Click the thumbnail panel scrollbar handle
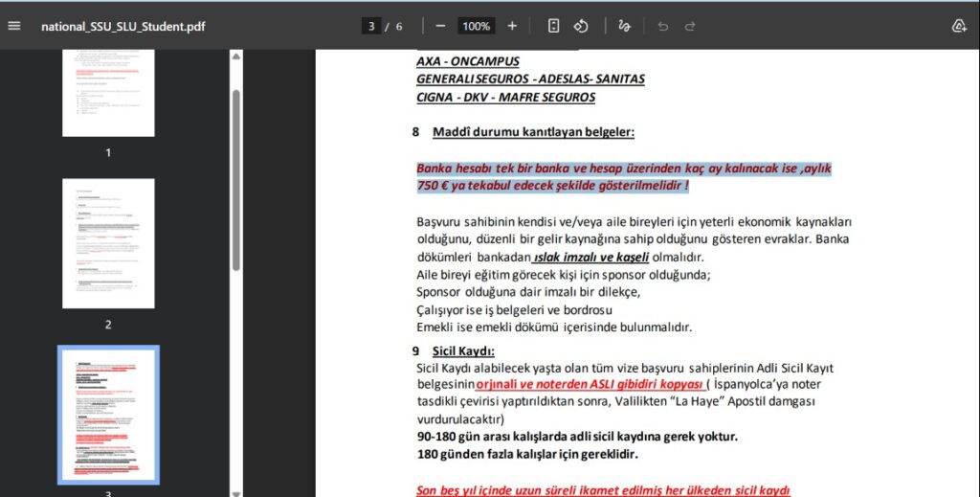 236,180
